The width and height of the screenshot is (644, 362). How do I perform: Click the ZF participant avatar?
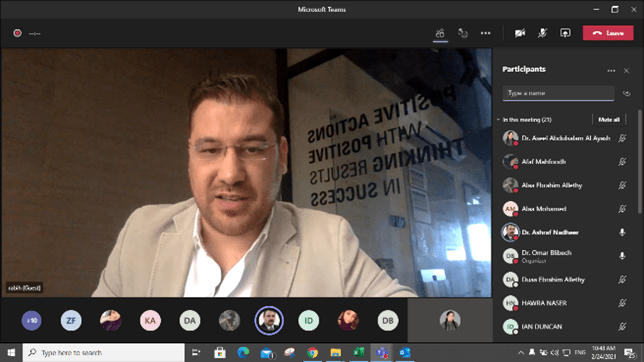[x=71, y=320]
